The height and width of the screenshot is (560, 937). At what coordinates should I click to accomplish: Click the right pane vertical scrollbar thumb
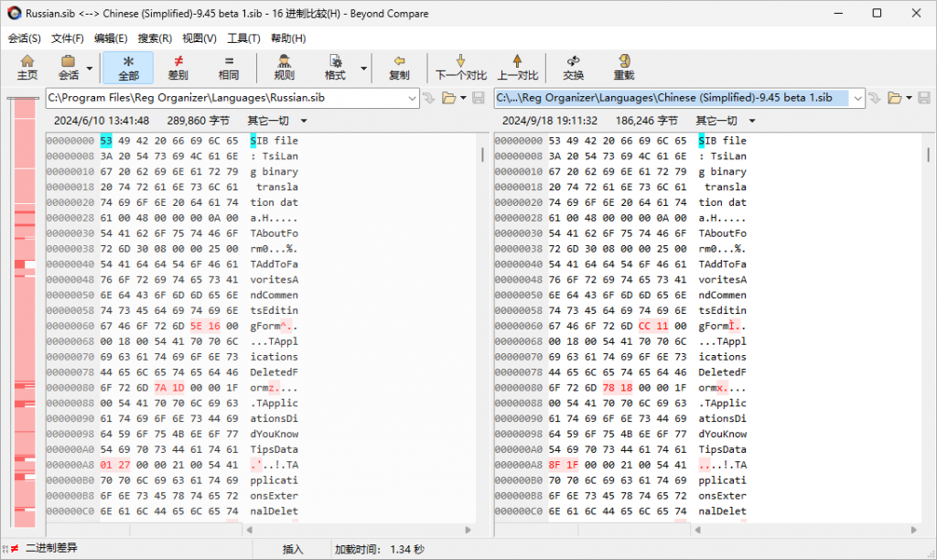[928, 155]
